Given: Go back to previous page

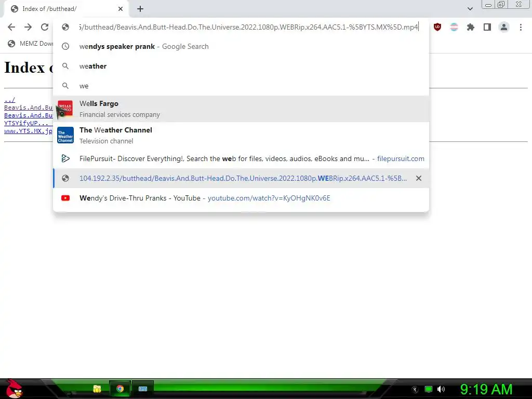Looking at the screenshot, I should click(11, 27).
